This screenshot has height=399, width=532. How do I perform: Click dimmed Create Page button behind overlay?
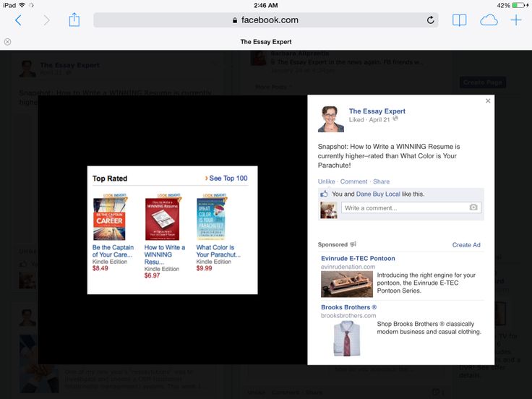point(483,82)
